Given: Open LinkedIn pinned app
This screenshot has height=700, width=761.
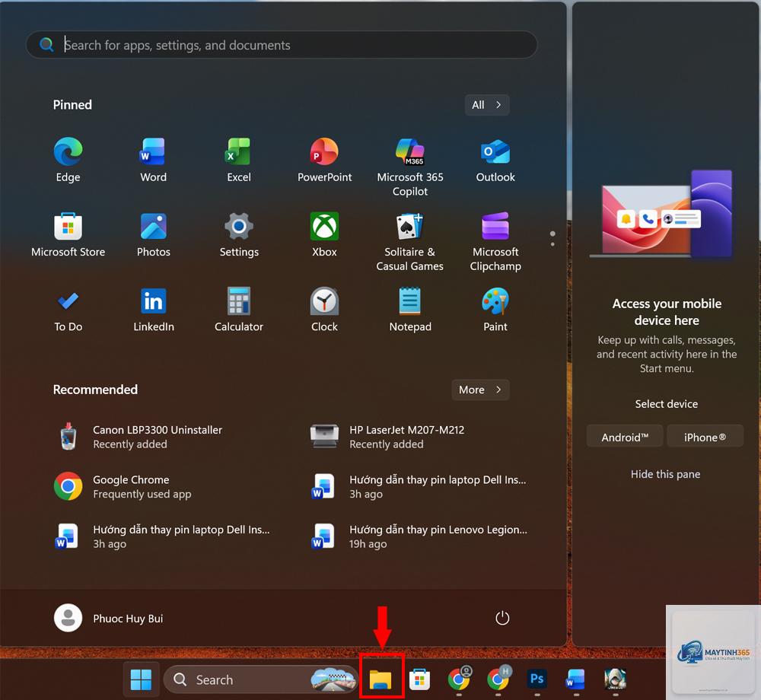Looking at the screenshot, I should 154,310.
